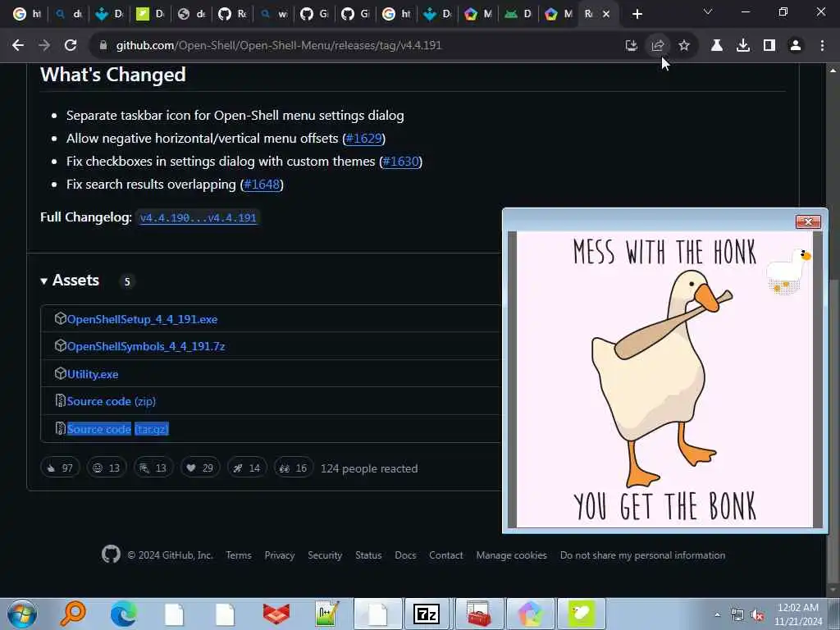Screen dimensions: 840x630
Task: Switch to the lime-green icon tab
Action: (150, 14)
